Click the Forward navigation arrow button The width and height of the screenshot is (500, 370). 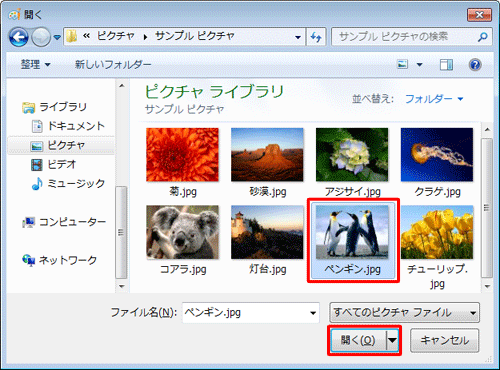point(41,37)
